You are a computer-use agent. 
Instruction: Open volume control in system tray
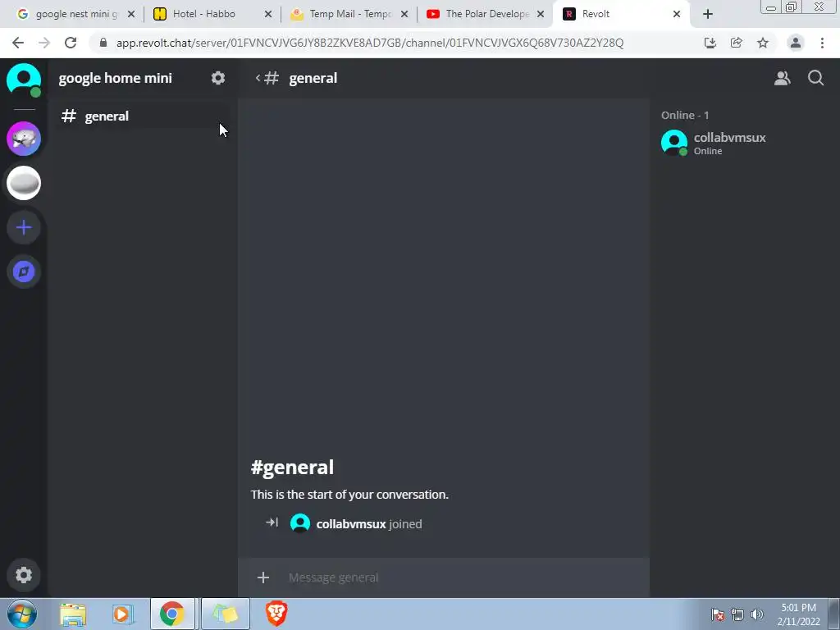757,614
